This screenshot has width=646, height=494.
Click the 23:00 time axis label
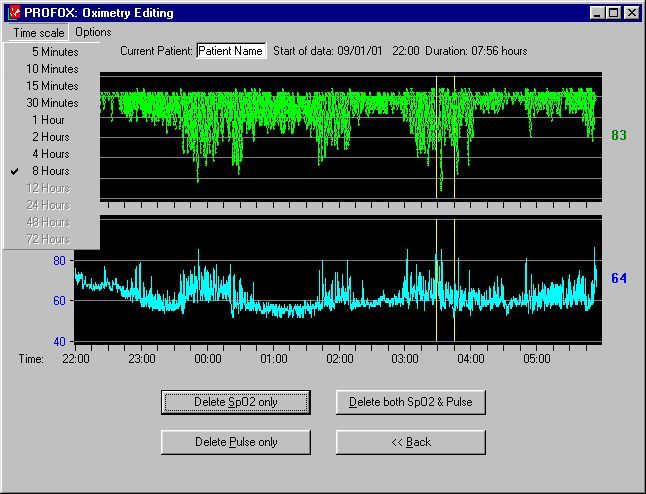[142, 359]
